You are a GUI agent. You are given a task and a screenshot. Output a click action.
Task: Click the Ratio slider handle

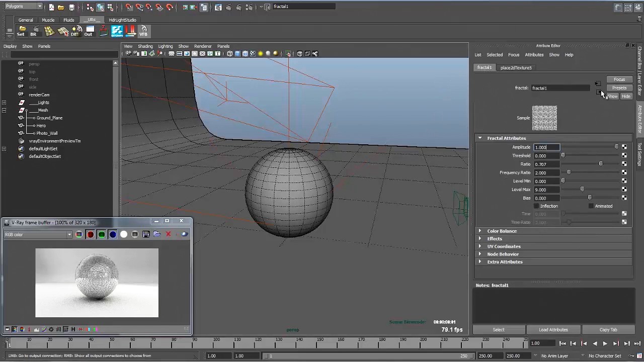600,164
